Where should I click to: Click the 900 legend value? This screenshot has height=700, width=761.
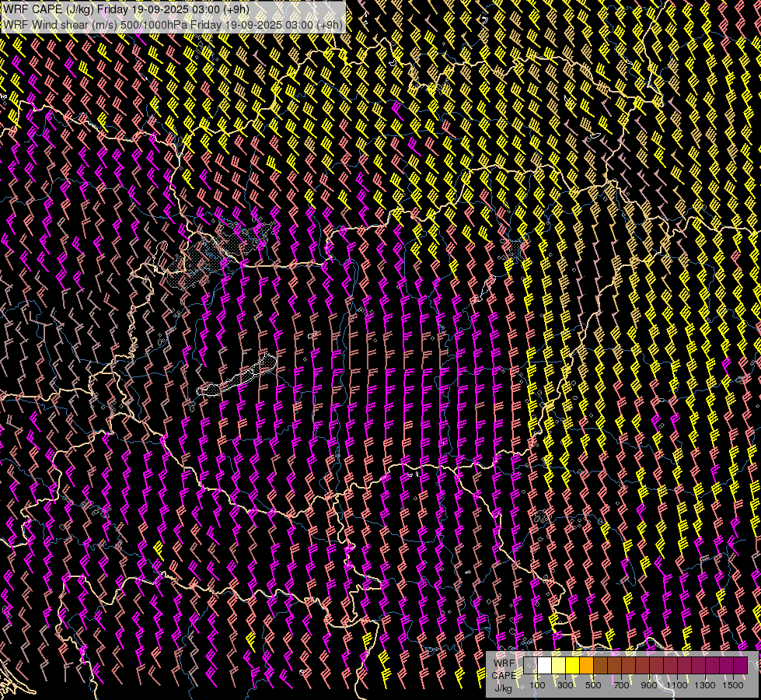(649, 685)
